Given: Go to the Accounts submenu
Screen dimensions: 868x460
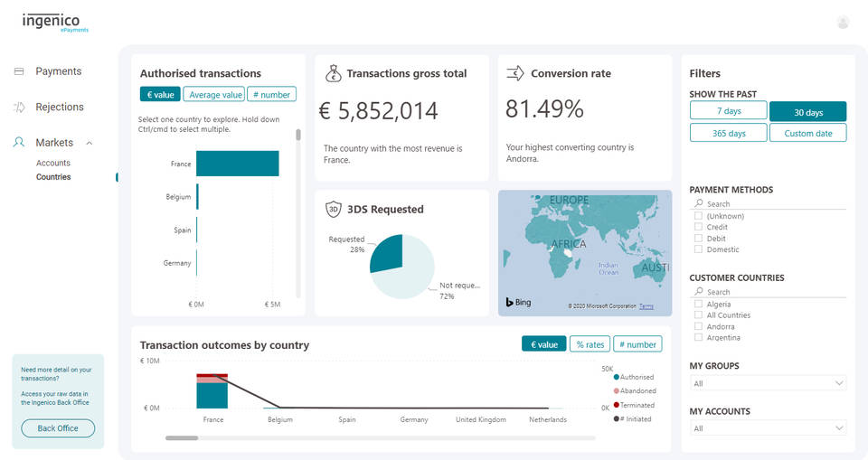Looking at the screenshot, I should point(53,163).
